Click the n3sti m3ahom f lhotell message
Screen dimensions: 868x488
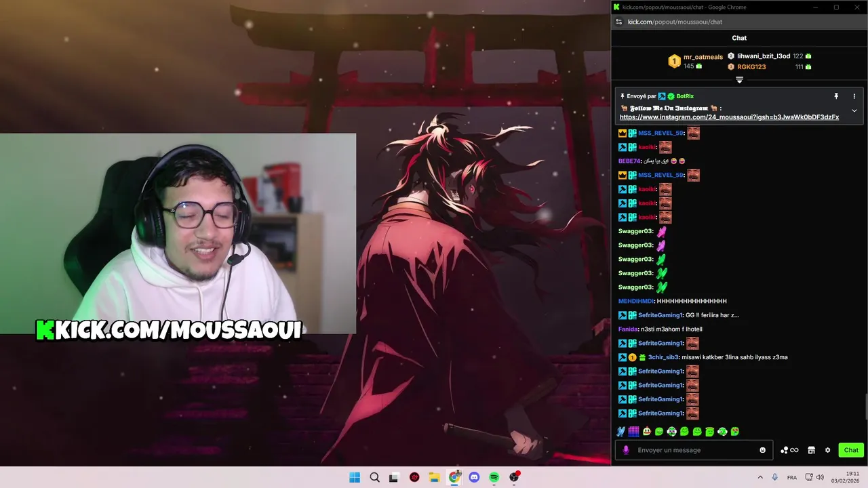click(x=671, y=329)
